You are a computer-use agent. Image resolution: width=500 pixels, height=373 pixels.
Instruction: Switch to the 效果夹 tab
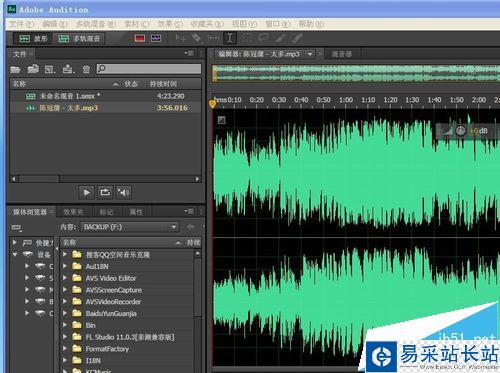[73, 212]
